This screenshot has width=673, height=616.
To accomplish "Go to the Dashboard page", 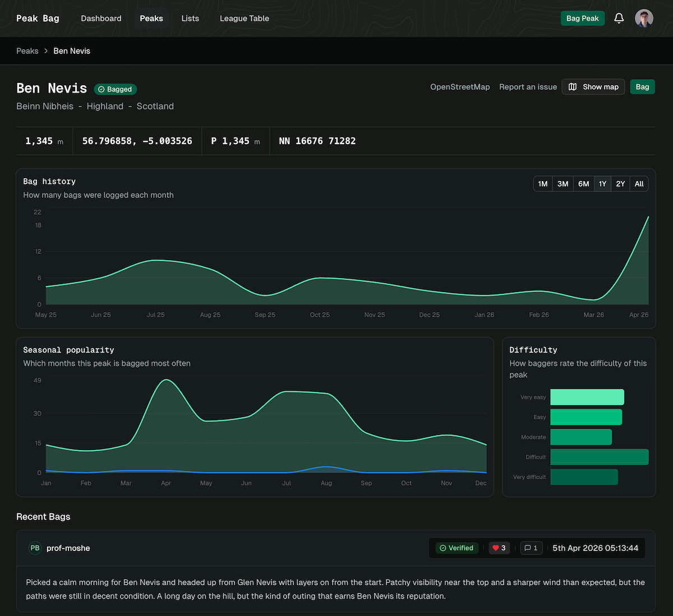I will (x=101, y=18).
